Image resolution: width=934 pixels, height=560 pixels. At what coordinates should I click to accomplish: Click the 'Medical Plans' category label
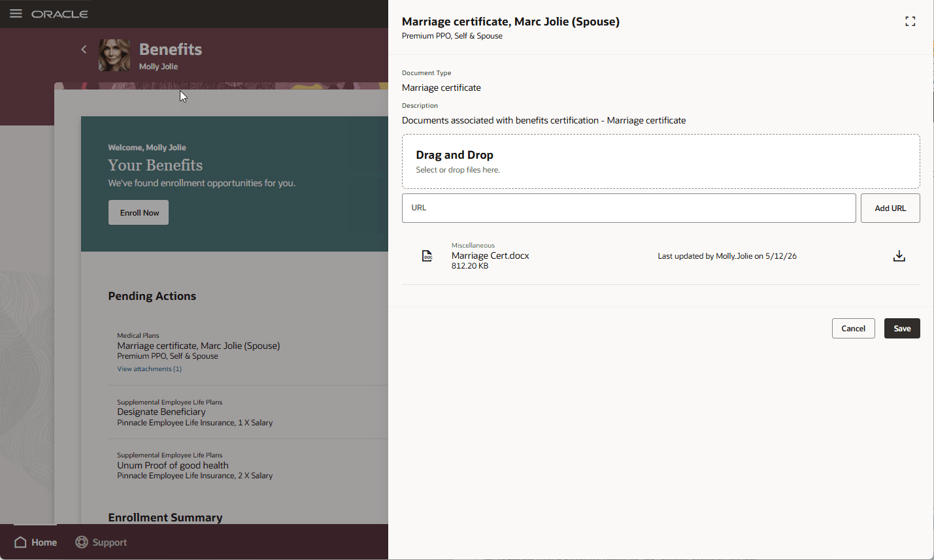(138, 335)
